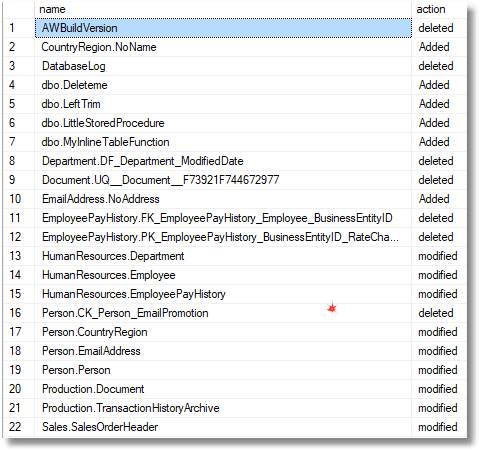Viewport: 481px width, 452px height.
Task: Select the DatabaseLog cell
Action: (x=223, y=66)
